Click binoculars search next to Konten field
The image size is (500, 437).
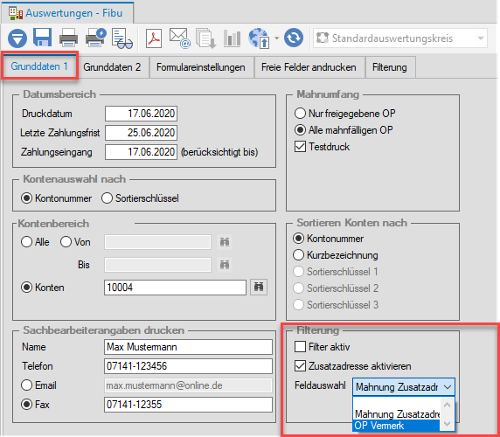coord(259,287)
